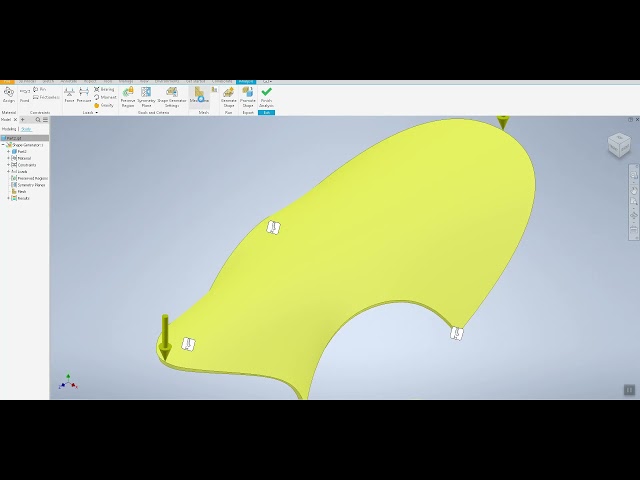Expand the Material tree node

9,158
